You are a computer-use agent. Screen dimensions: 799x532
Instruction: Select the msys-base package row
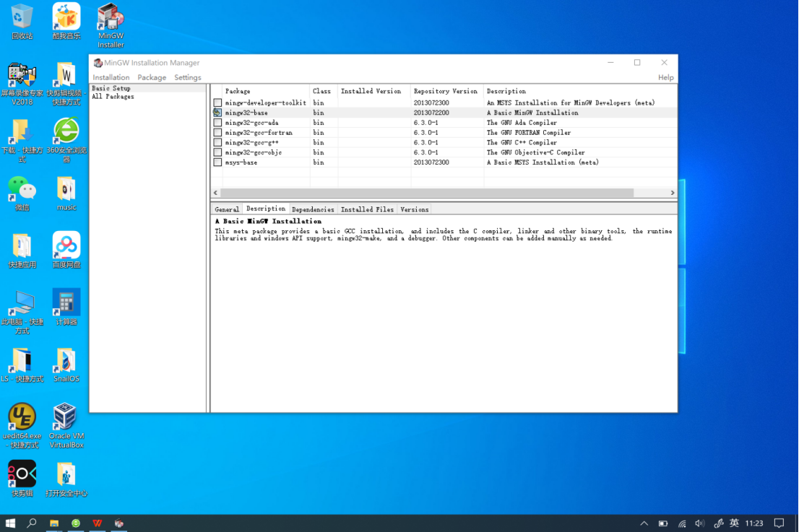[444, 162]
